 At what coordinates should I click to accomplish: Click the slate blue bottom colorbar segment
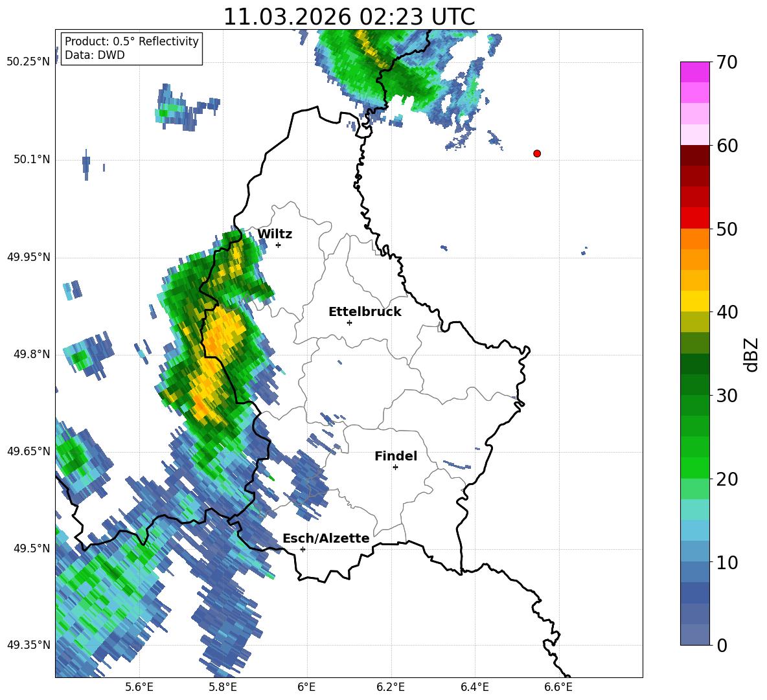694,635
